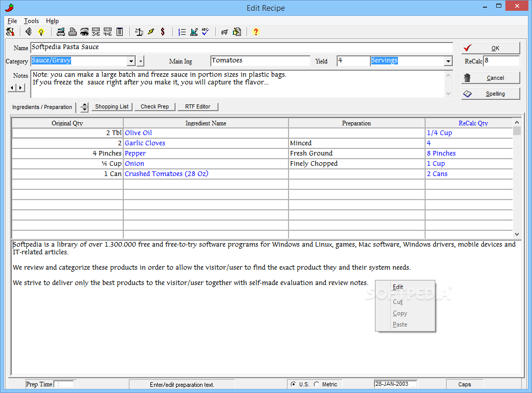Click the Olive Oil ingredient cell

pyautogui.click(x=206, y=133)
